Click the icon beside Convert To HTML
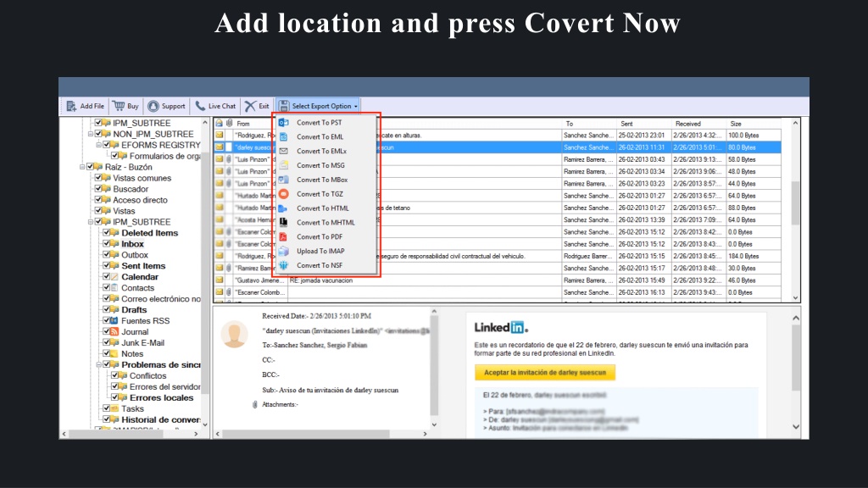 (283, 208)
